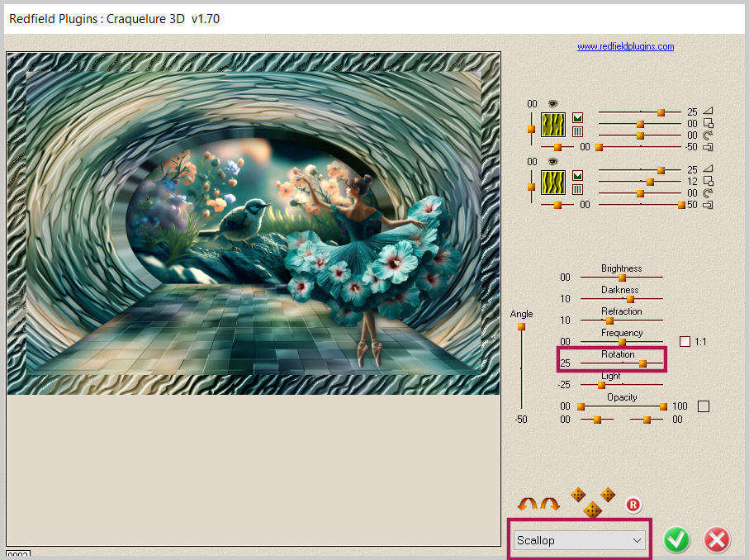Click the curved rotate arrow in second texture group
Screen dimensions: 749x560
coord(708,193)
